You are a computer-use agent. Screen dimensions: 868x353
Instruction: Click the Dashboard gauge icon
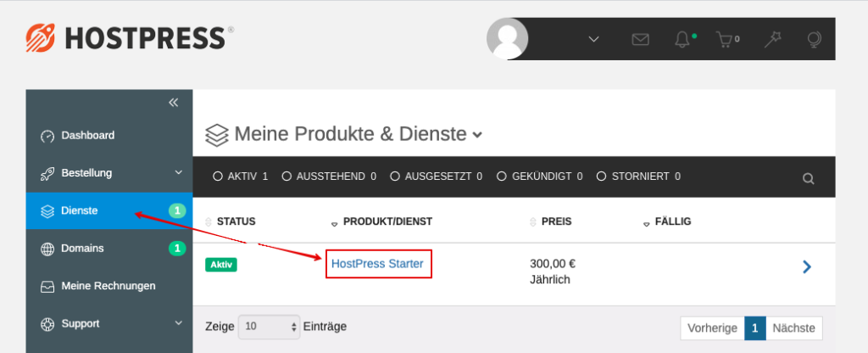pyautogui.click(x=47, y=137)
